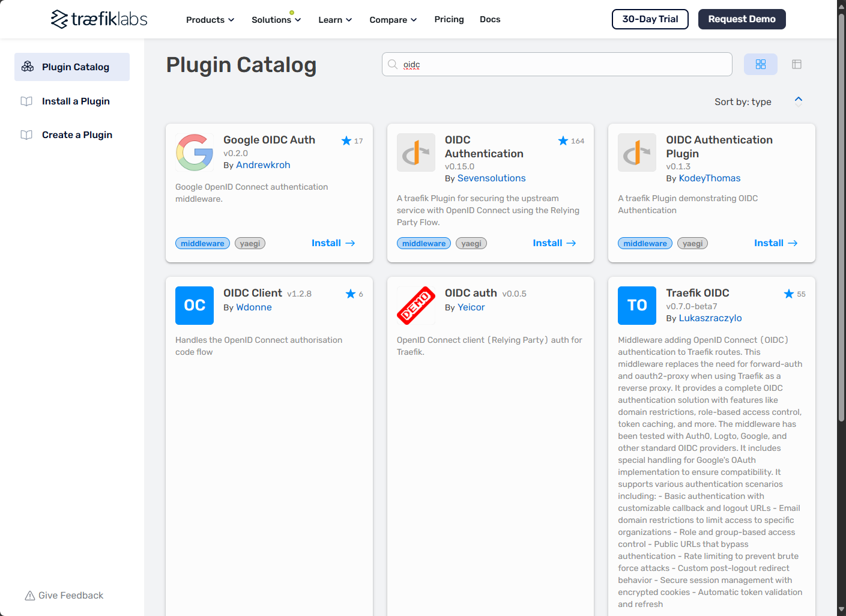The width and height of the screenshot is (846, 616).
Task: Click the Plugin Catalog cubes icon
Action: (x=28, y=67)
